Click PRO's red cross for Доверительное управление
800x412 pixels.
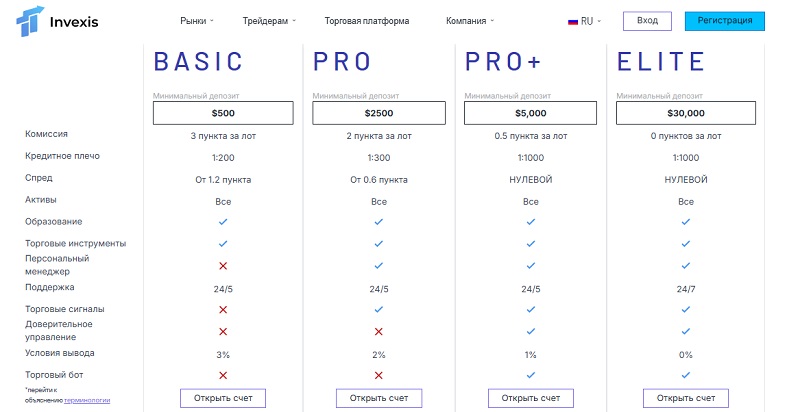379,331
